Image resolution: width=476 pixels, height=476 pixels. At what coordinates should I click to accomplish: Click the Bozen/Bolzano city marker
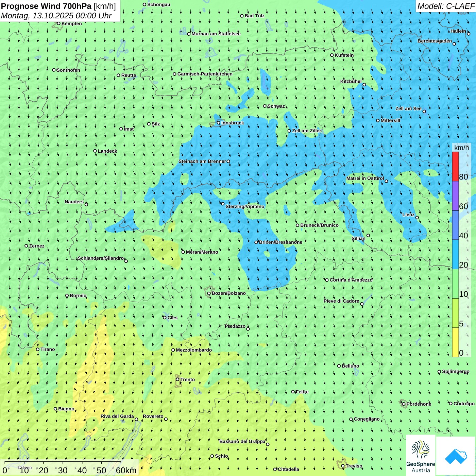pyautogui.click(x=209, y=293)
